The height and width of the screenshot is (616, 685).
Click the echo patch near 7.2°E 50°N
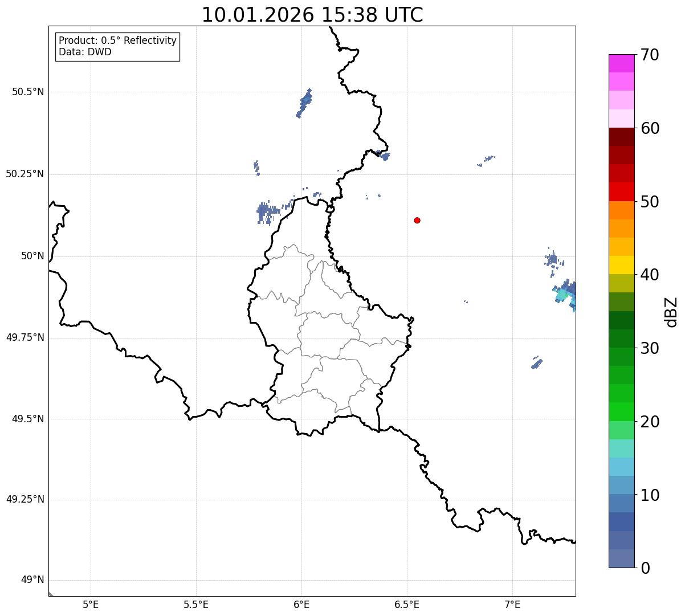(x=553, y=259)
